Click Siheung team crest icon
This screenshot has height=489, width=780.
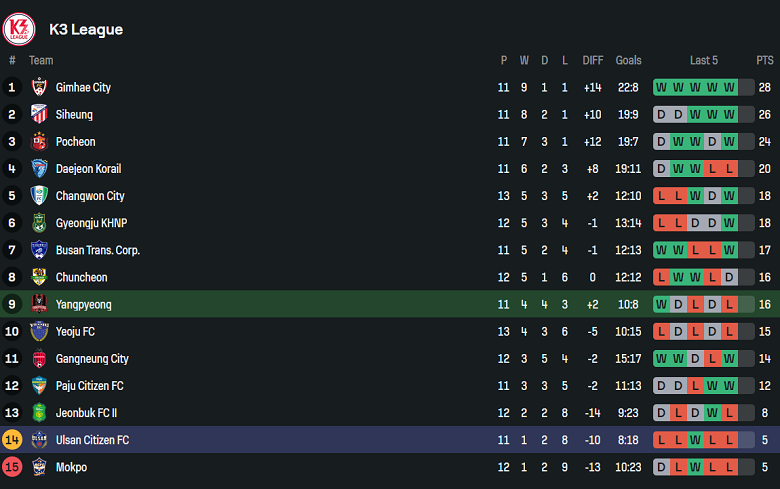click(39, 114)
